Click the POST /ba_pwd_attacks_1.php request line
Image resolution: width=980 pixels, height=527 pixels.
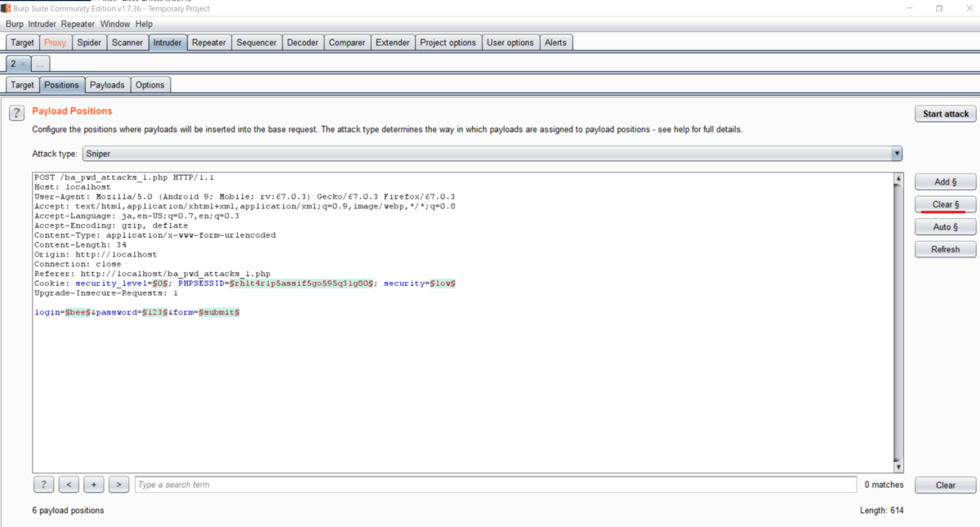(x=124, y=177)
